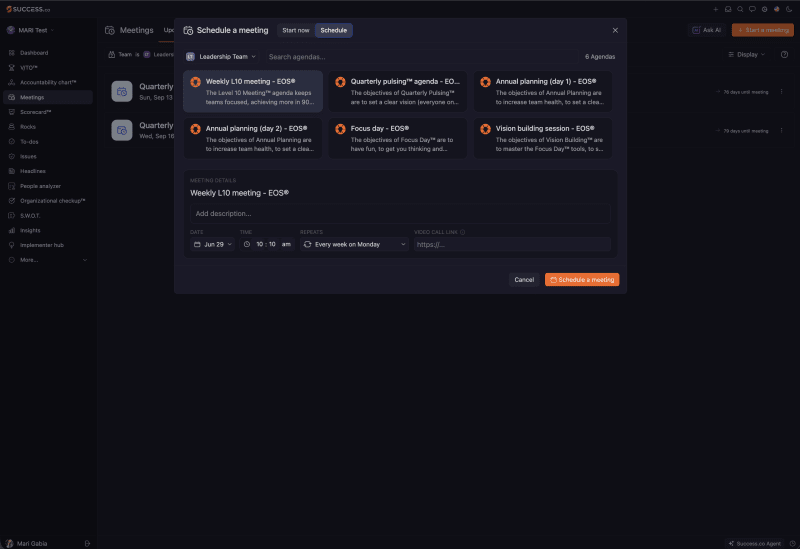Select Weekly L10 meeting agenda card
The width and height of the screenshot is (800, 549).
[x=253, y=91]
